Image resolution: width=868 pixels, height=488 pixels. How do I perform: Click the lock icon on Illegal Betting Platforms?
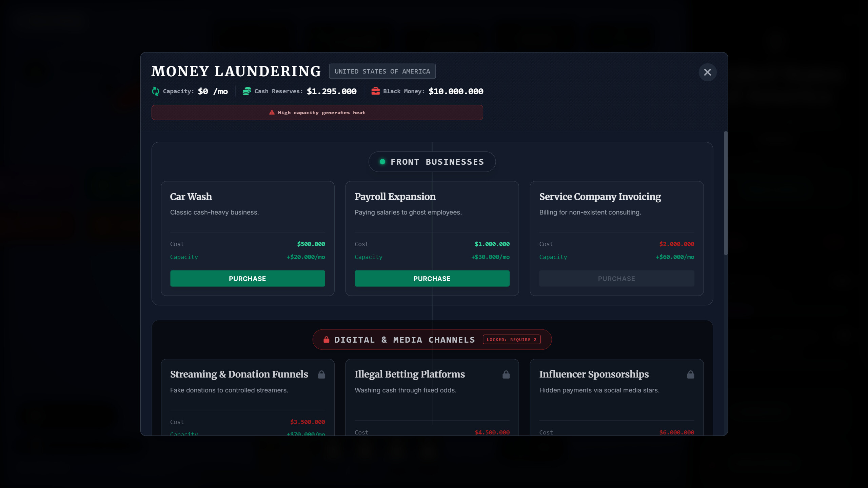(506, 374)
